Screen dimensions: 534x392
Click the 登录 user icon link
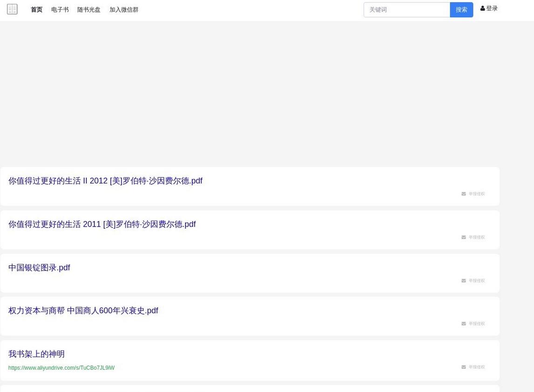[489, 8]
